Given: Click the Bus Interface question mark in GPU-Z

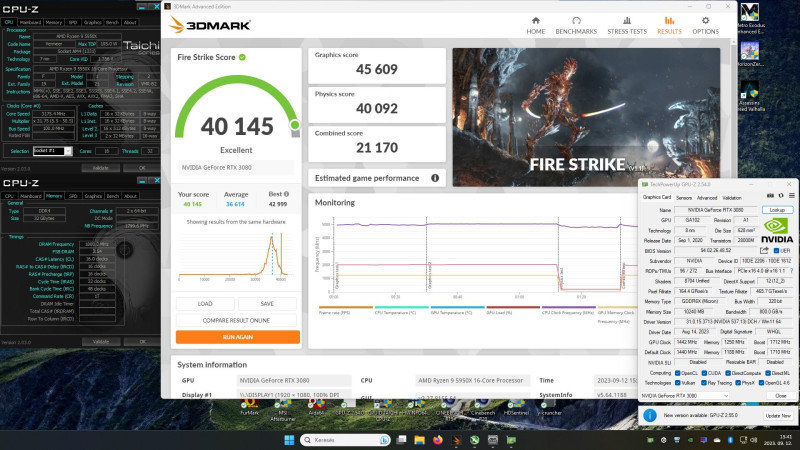Looking at the screenshot, I should 791,271.
